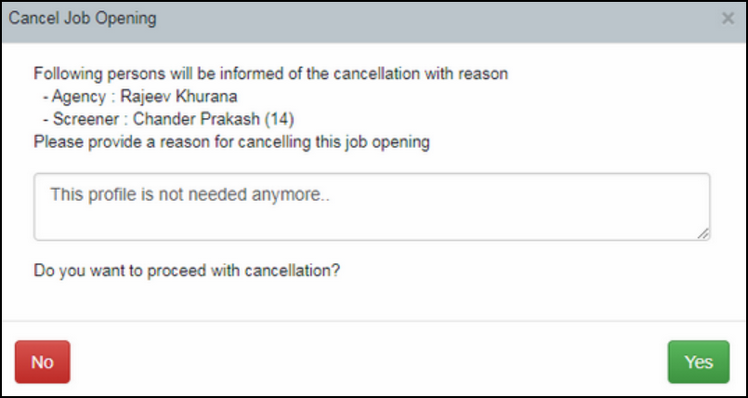Decline cancellation with the red No button
This screenshot has height=398, width=748.
pos(42,362)
